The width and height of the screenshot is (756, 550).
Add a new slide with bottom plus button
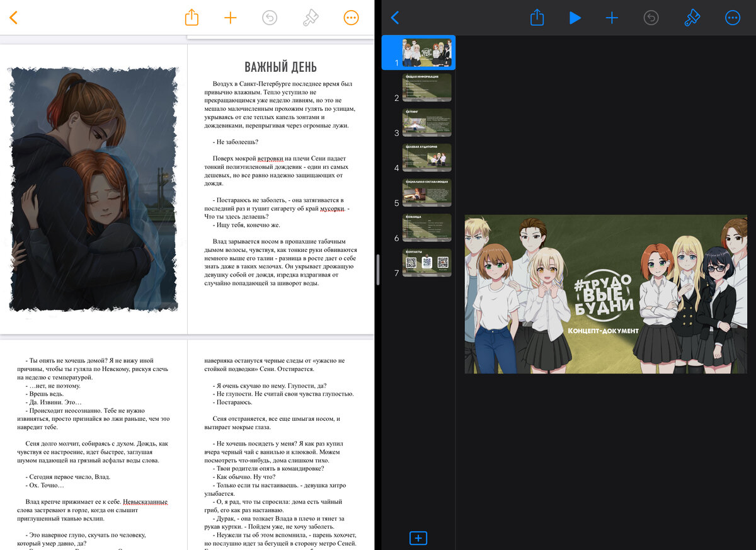click(418, 538)
